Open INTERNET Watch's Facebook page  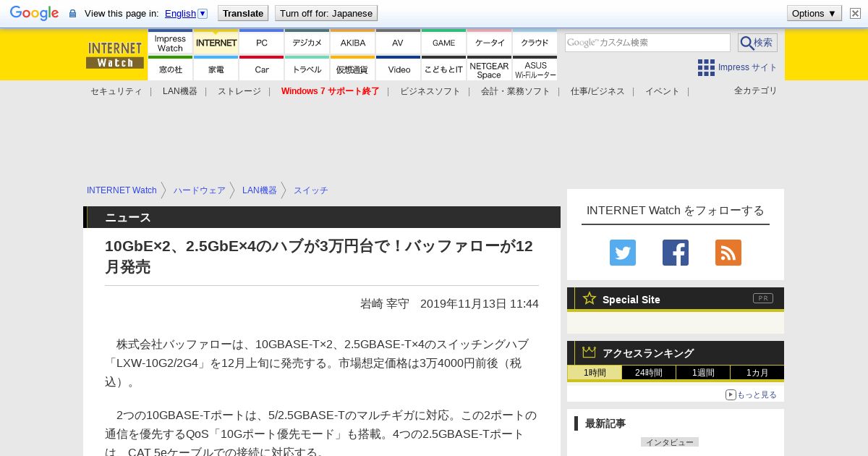tap(676, 253)
